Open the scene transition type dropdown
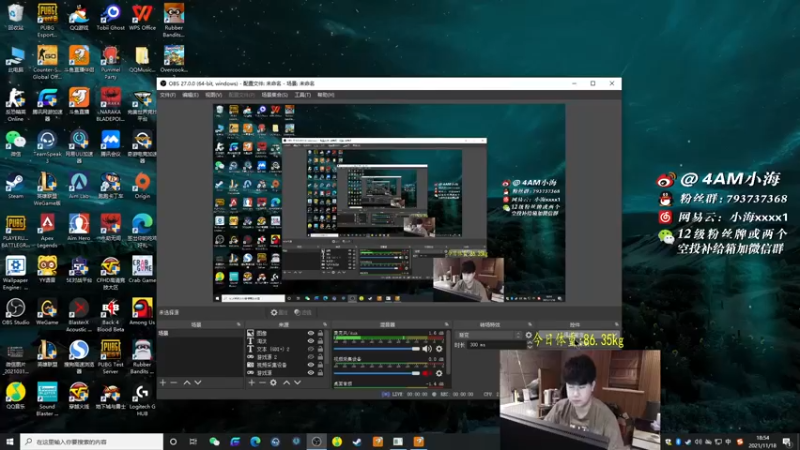The width and height of the screenshot is (800, 450). pyautogui.click(x=489, y=335)
